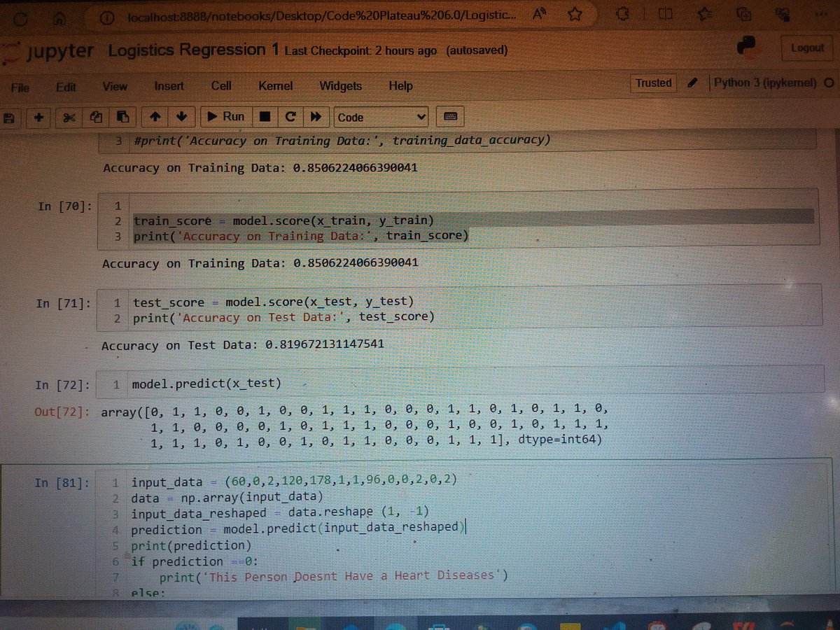
Task: Add page to favorites star icon
Action: pyautogui.click(x=575, y=14)
